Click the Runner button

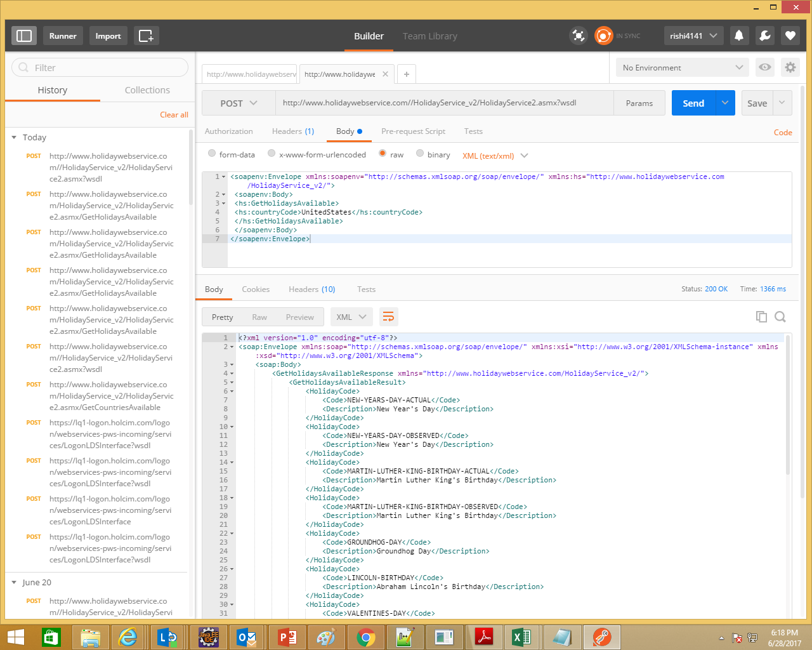[x=63, y=36]
